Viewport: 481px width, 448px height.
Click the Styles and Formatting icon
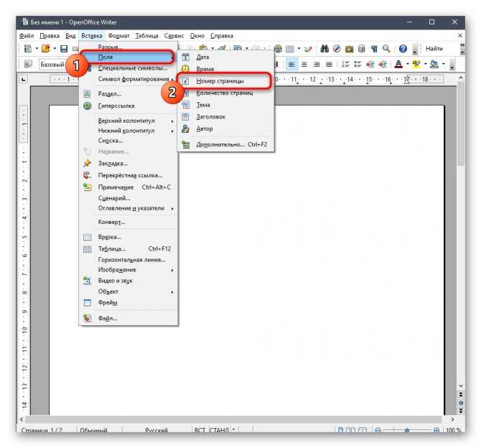[28, 64]
